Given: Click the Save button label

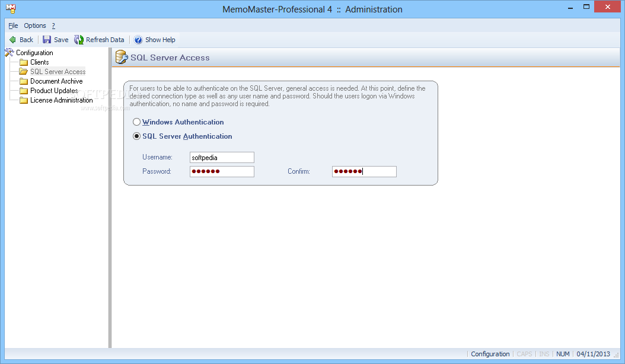Looking at the screenshot, I should click(x=61, y=40).
